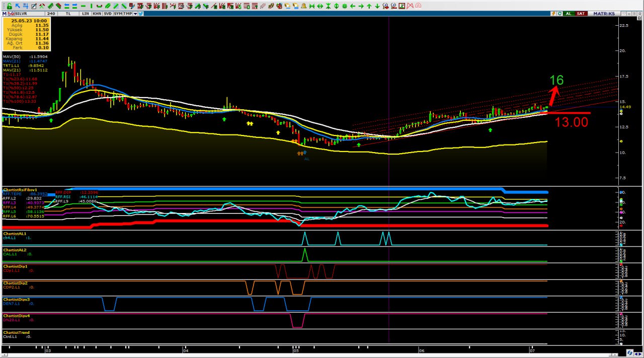
Task: Click the green padlock lock icon
Action: [x=10, y=6]
